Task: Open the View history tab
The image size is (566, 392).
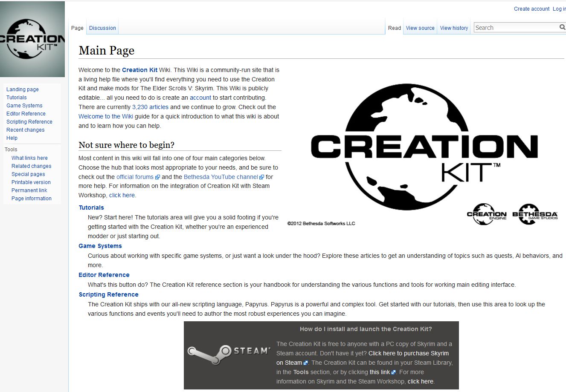Action: coord(454,28)
